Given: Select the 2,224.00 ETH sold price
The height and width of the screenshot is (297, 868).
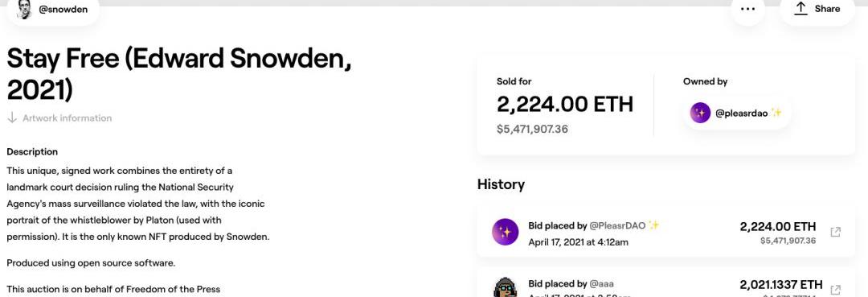Looking at the screenshot, I should click(565, 104).
